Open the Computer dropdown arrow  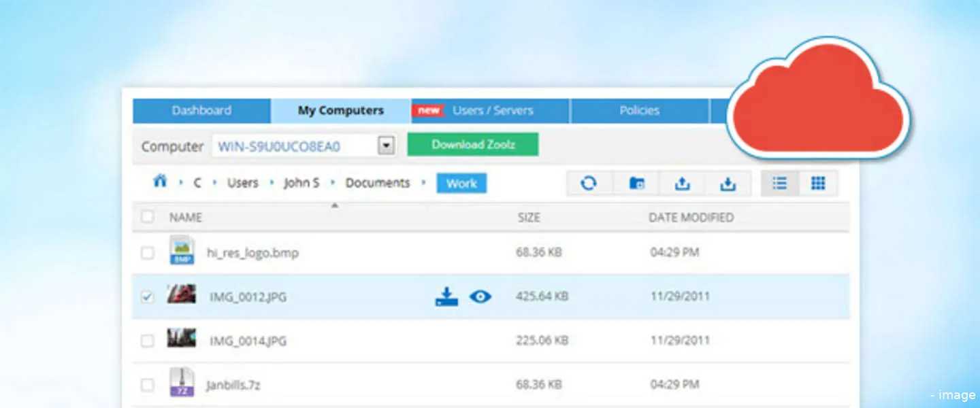click(x=387, y=146)
